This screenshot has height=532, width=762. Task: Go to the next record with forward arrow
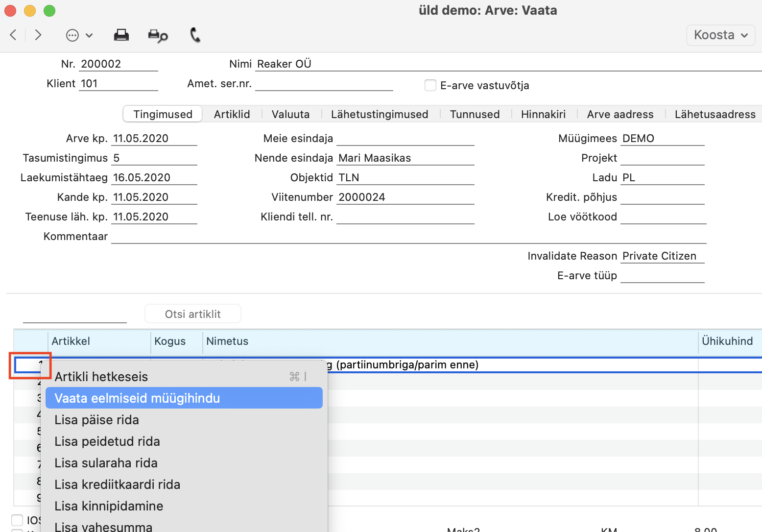click(x=38, y=35)
